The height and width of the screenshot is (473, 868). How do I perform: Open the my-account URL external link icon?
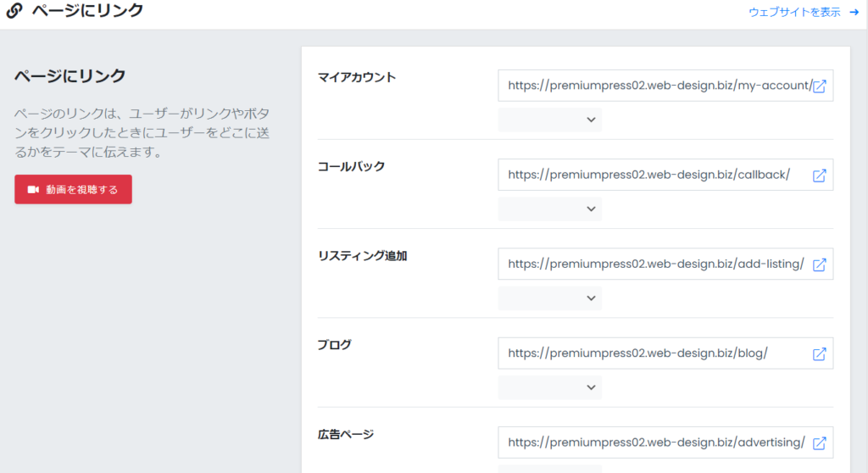820,86
